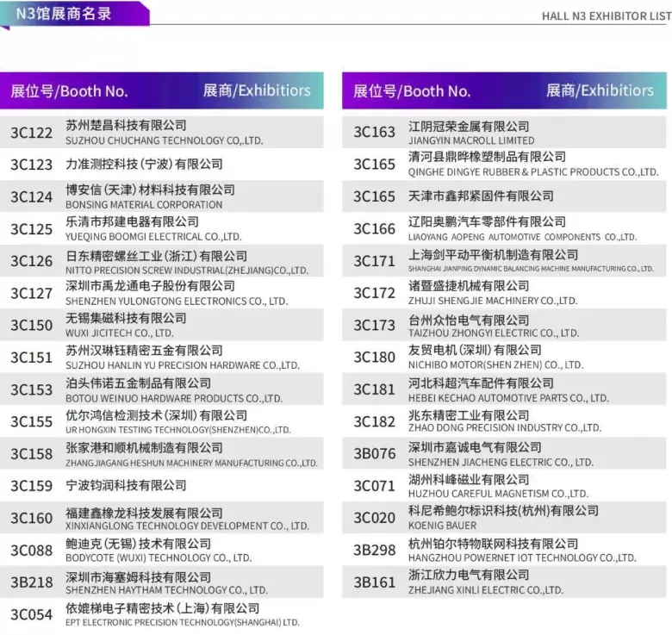This screenshot has width=672, height=635.
Task: Click booth number 3B076
Action: 374,453
